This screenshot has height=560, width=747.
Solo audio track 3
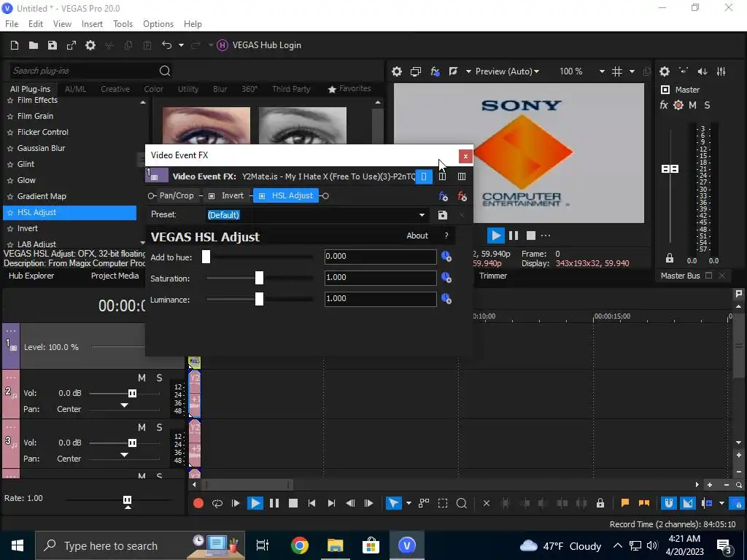[159, 427]
